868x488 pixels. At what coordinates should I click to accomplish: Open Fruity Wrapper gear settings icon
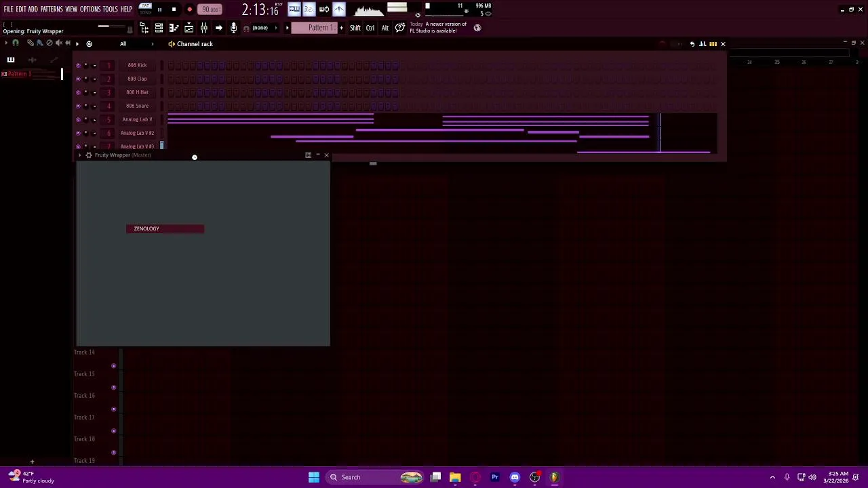coord(89,155)
